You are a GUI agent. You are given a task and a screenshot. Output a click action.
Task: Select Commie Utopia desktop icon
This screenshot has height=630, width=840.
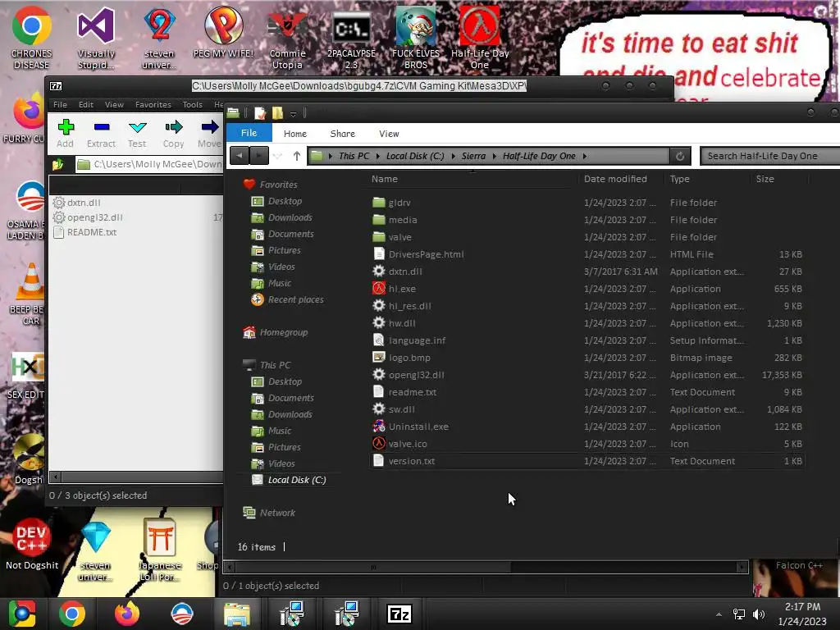(288, 38)
